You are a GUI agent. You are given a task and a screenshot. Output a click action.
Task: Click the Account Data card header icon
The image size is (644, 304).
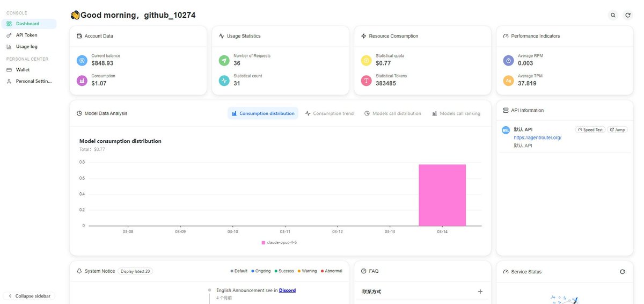79,36
